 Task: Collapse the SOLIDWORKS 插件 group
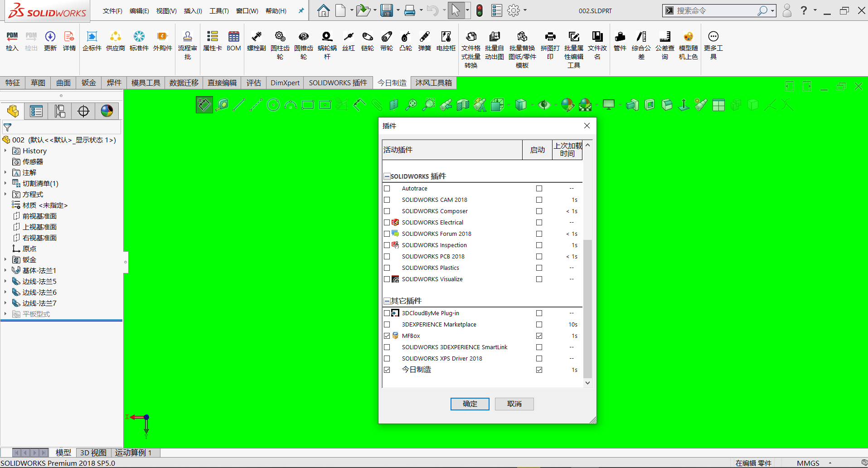387,176
